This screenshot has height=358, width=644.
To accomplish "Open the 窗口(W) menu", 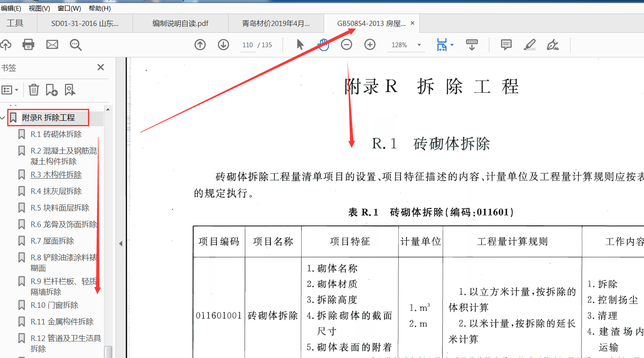I will [69, 8].
